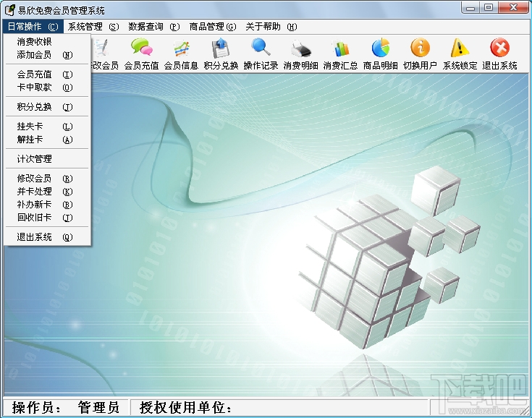
Task: Open the 会员信息 chart toolbar icon
Action: coord(181,48)
